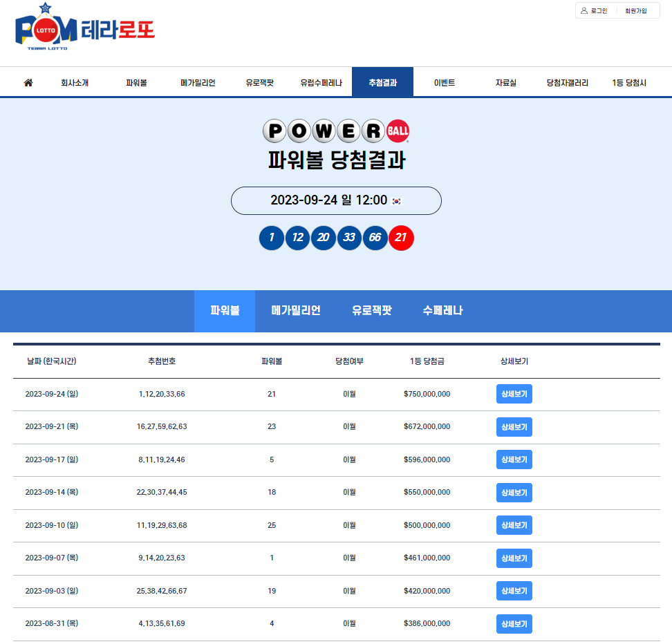Click jackpot $750,000,000
The image size is (672, 644).
click(427, 394)
